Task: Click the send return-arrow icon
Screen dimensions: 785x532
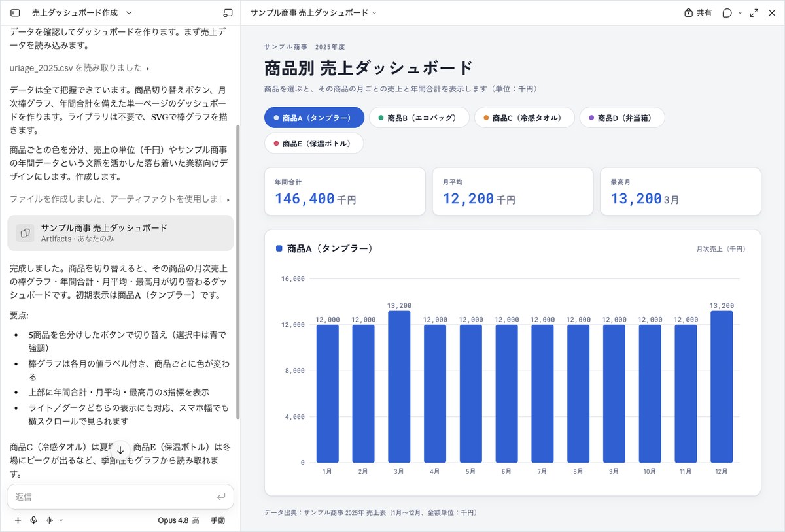Action: pyautogui.click(x=221, y=497)
